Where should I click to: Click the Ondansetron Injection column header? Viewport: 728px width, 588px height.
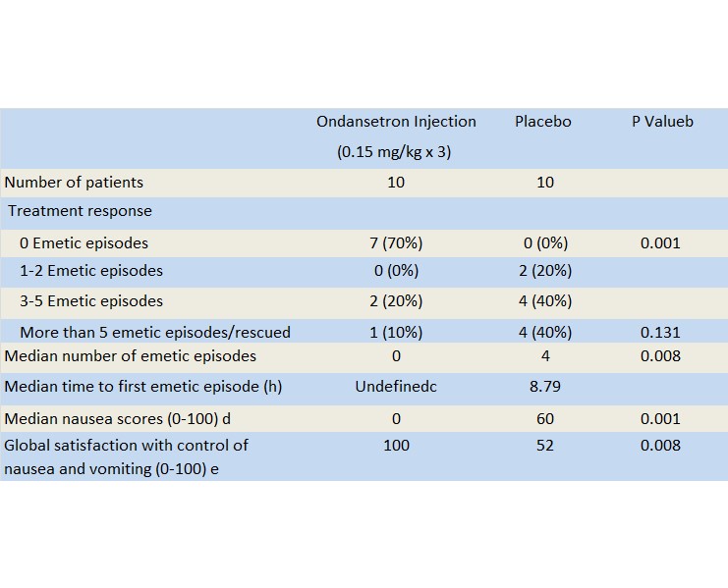tap(396, 122)
